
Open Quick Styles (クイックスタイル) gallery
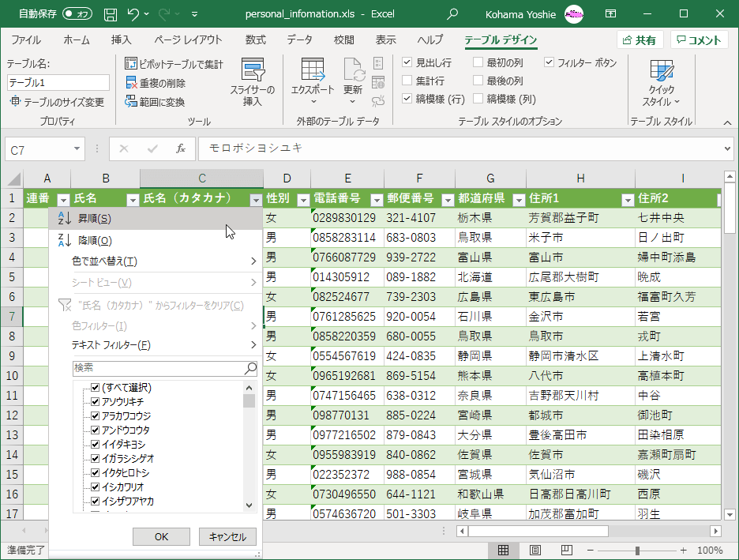(x=662, y=83)
